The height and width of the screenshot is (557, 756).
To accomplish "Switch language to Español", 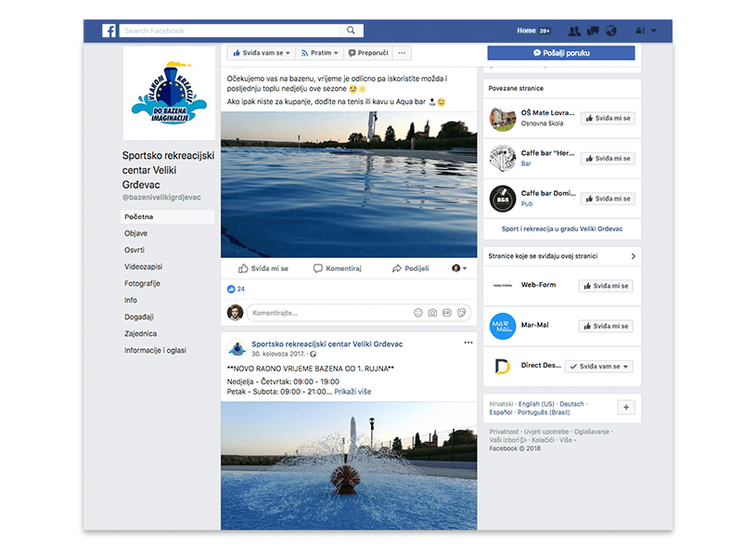I will coord(501,412).
